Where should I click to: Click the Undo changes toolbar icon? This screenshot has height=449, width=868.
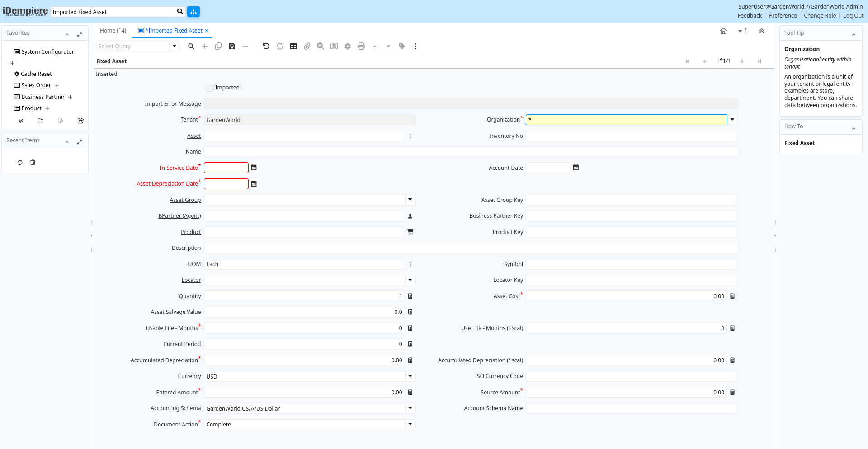point(266,46)
